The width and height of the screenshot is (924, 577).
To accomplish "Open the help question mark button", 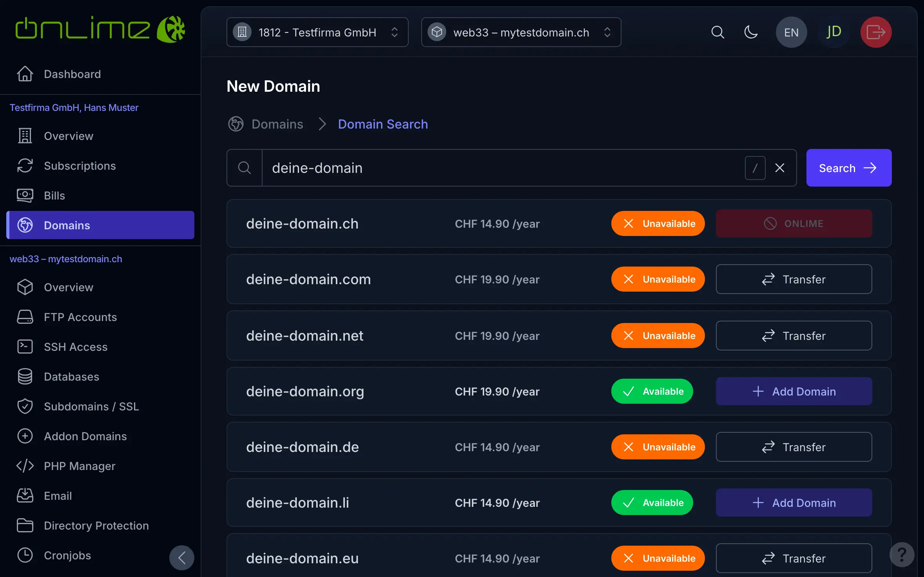I will pyautogui.click(x=901, y=554).
